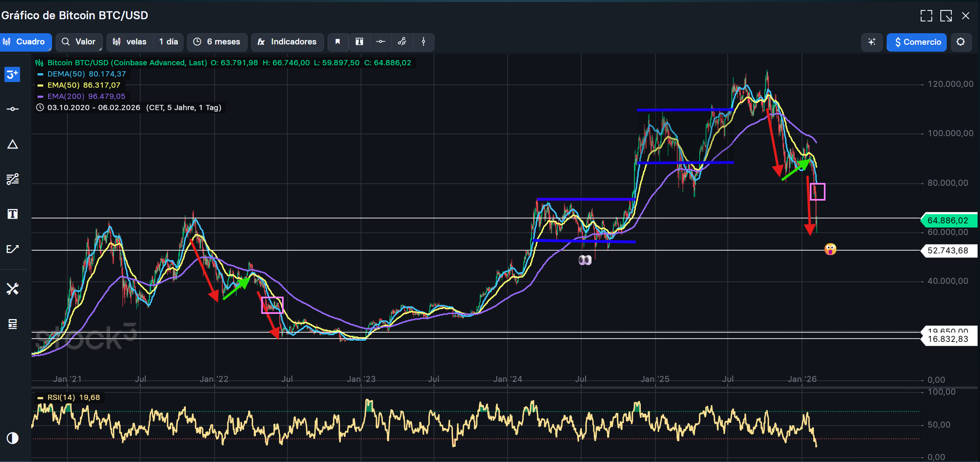Open the wrench and screwdriver settings tool

pos(12,289)
